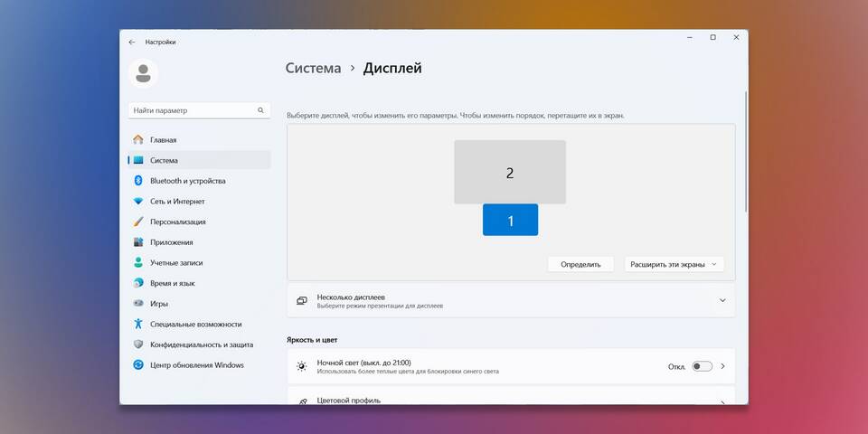Click the search magnifier icon

[x=260, y=110]
